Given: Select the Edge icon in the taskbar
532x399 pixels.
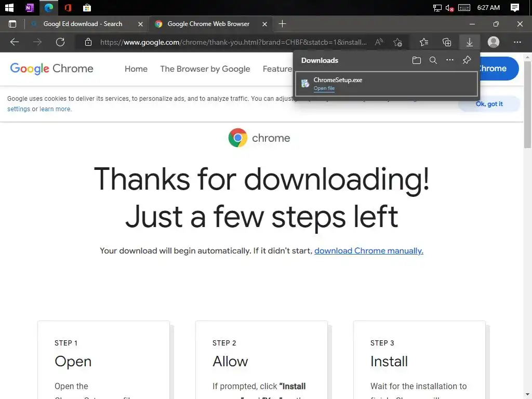Looking at the screenshot, I should [48, 7].
